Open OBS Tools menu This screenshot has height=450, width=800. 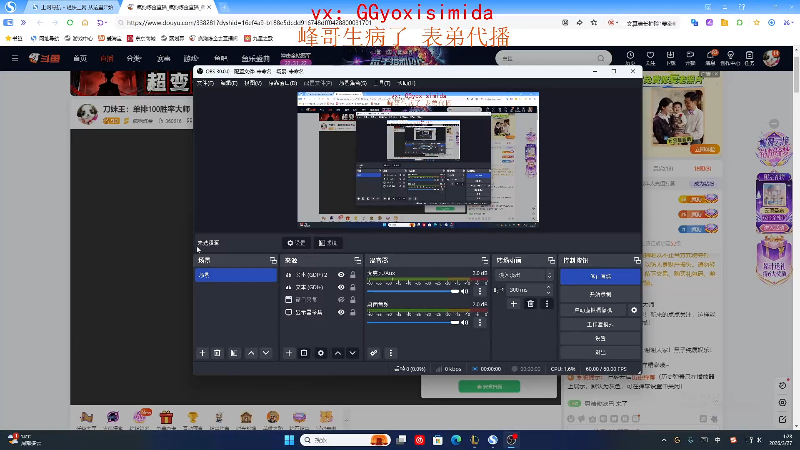(382, 83)
